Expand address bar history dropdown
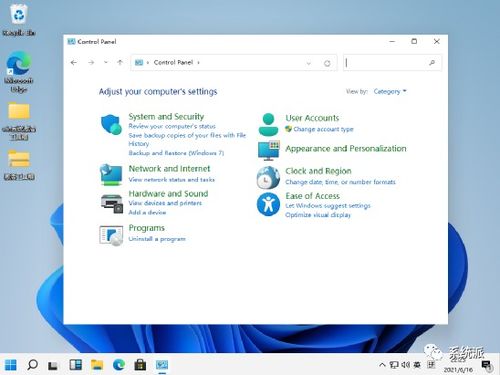The width and height of the screenshot is (500, 375). (309, 63)
